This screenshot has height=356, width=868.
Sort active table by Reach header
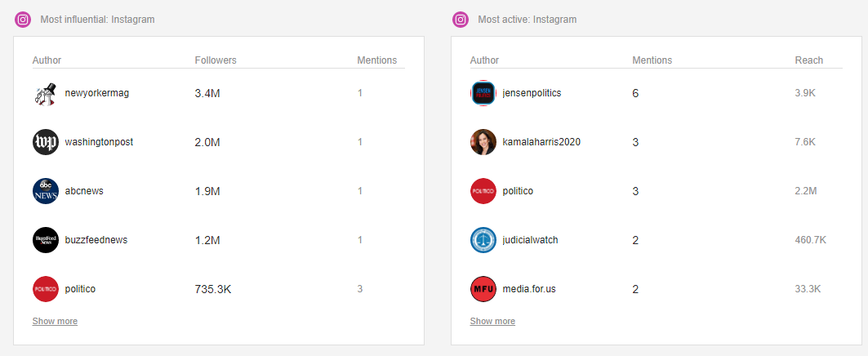point(808,60)
